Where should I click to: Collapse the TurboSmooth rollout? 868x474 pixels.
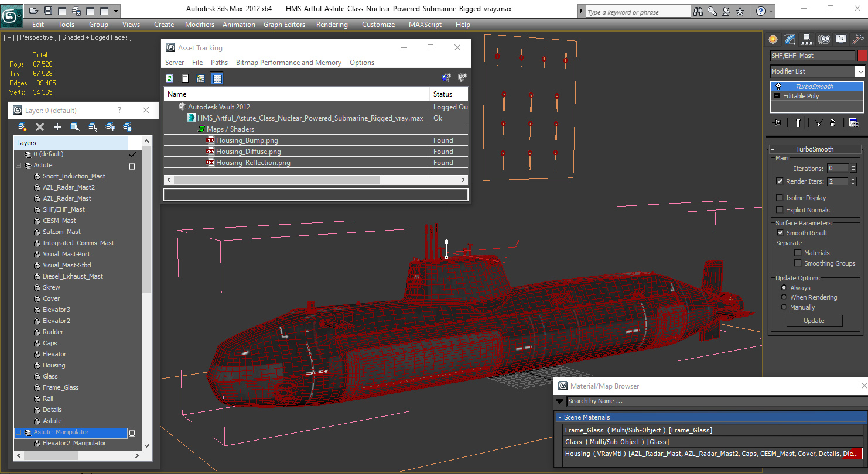pyautogui.click(x=814, y=149)
